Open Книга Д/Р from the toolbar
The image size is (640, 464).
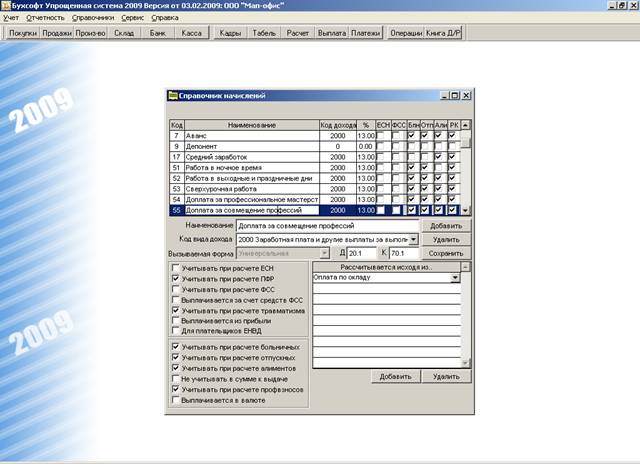point(443,33)
